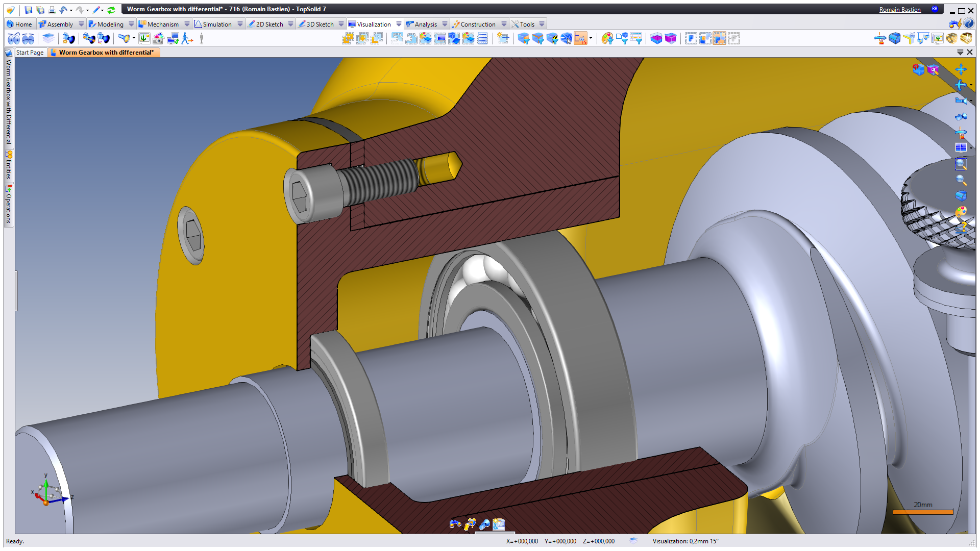The width and height of the screenshot is (980, 551).
Task: Click the zoom window magnifier icon
Action: click(x=961, y=164)
